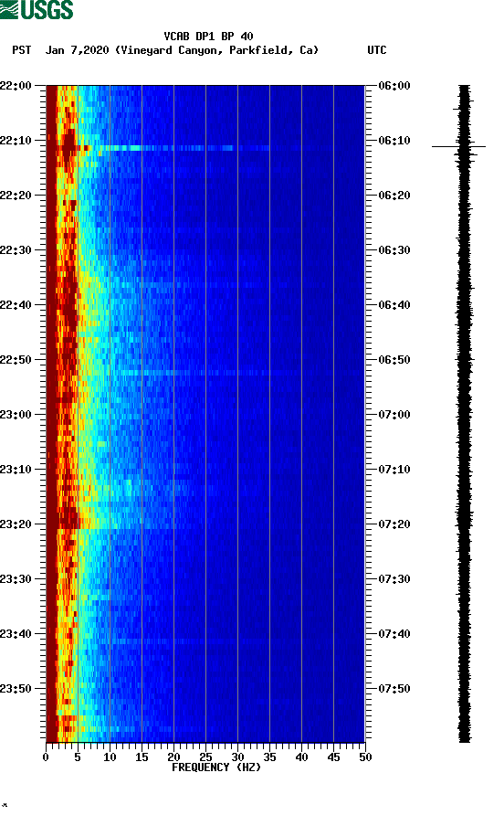Click the 50 Hz frequency axis label
Image resolution: width=504 pixels, height=815 pixels.
tap(365, 757)
